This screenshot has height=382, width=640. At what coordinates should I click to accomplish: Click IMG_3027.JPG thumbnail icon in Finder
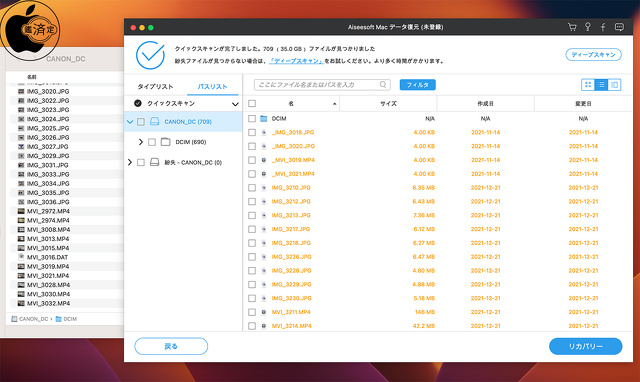(x=21, y=147)
